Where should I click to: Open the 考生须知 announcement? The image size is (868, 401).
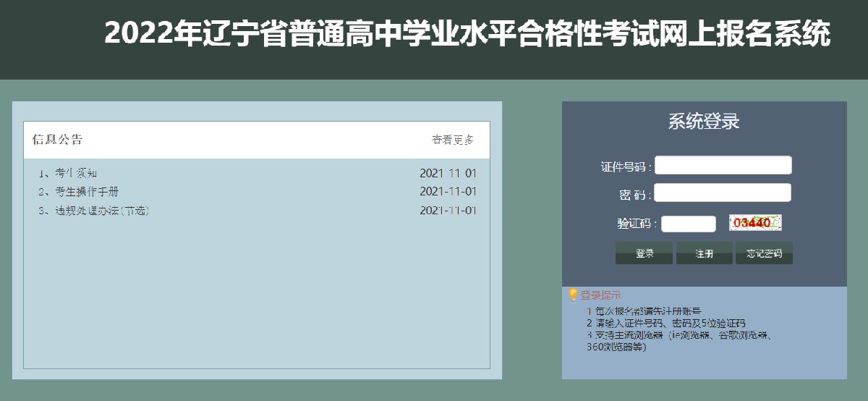coord(75,173)
